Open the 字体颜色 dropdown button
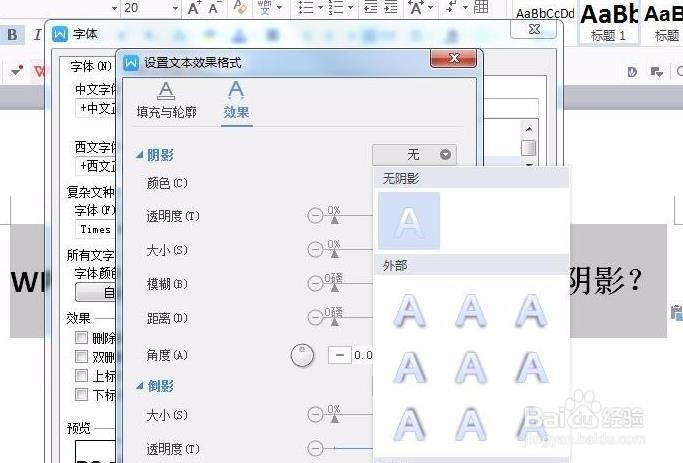The image size is (683, 463). click(95, 292)
